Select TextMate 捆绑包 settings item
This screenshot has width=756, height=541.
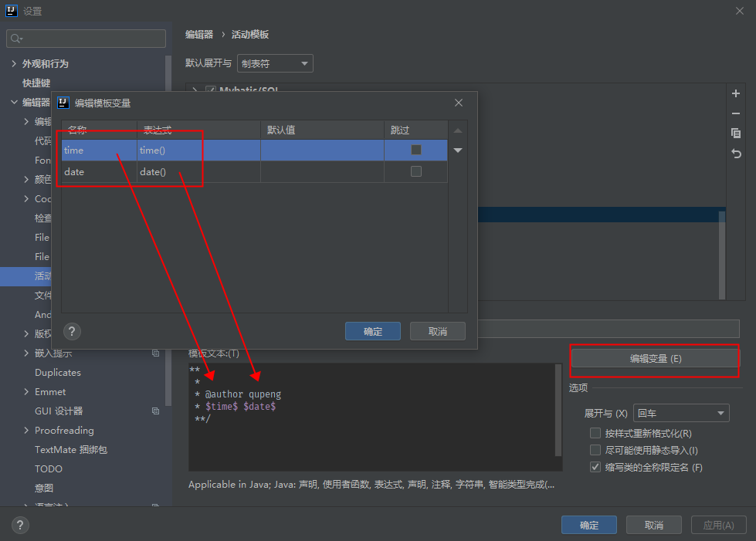click(71, 449)
